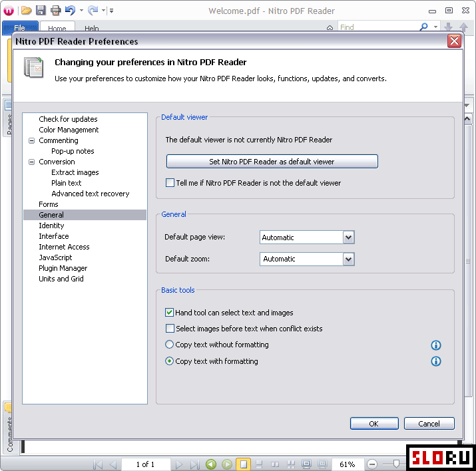Viewport: 476px width, 471px height.
Task: Switch to the Help ribbon tab
Action: coord(92,27)
